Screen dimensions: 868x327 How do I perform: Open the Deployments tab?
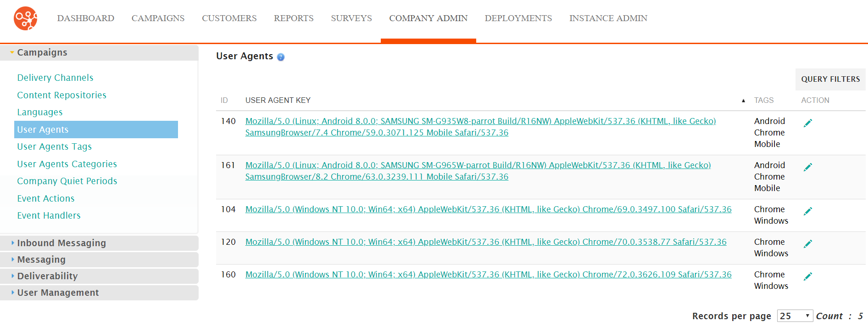pos(518,18)
